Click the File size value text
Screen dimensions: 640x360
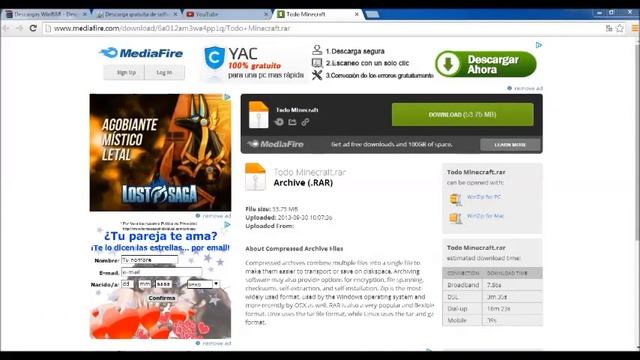(x=285, y=209)
